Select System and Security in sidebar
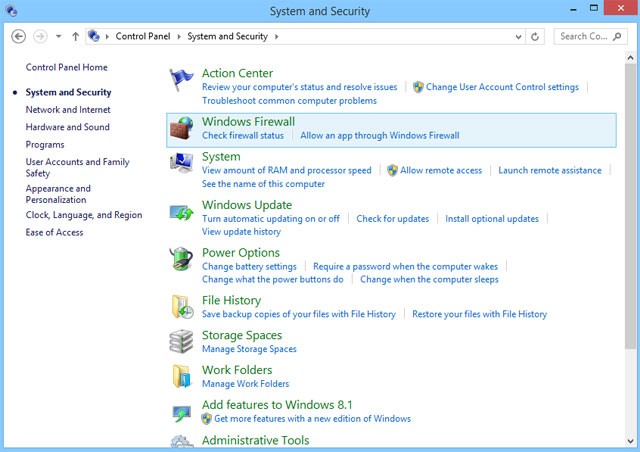The width and height of the screenshot is (640, 452). [x=68, y=92]
